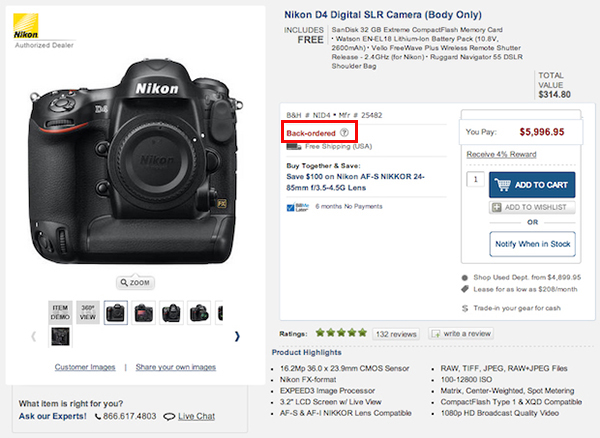Open the Customer Images link
Image resolution: width=600 pixels, height=438 pixels.
point(85,367)
